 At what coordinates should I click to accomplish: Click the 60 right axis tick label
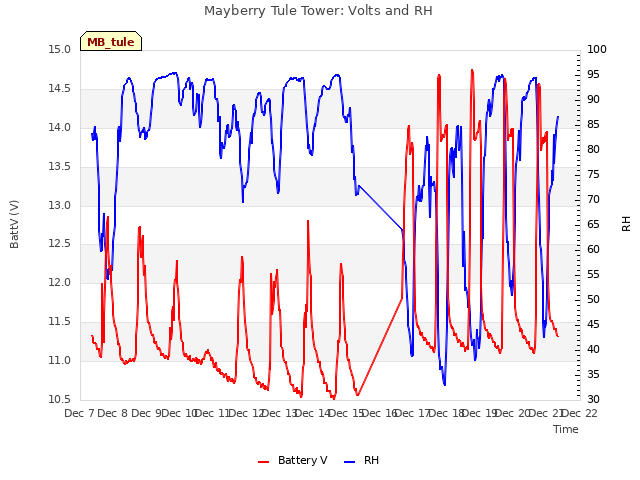tap(593, 249)
